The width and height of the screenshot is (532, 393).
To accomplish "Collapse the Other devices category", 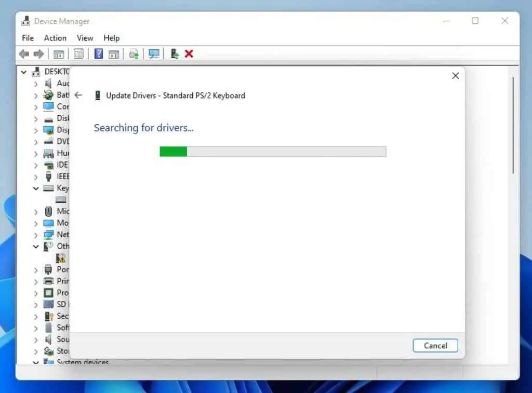I will pos(36,246).
